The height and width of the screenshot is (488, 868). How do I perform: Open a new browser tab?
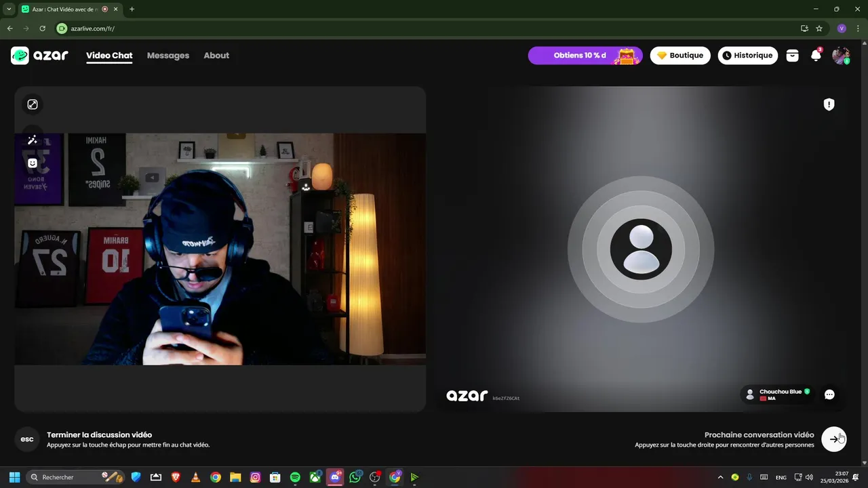click(x=132, y=9)
